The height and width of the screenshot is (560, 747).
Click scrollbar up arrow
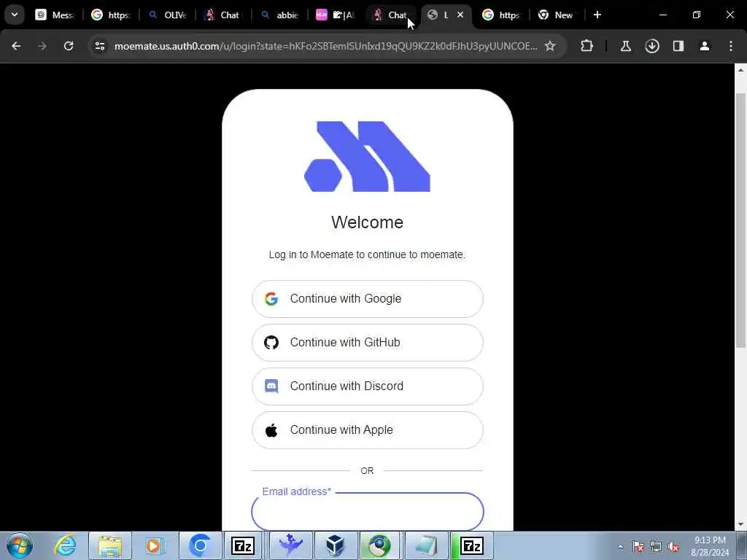[740, 70]
